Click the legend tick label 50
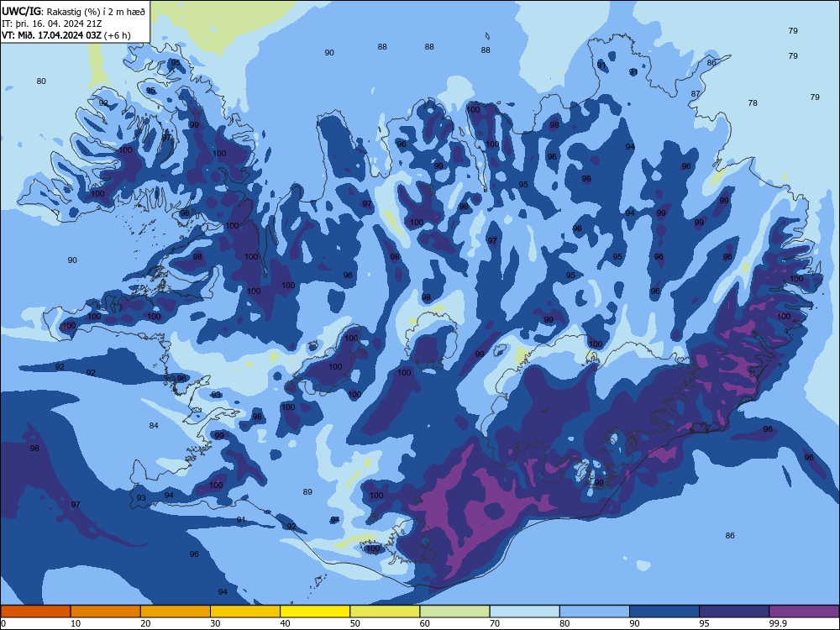 pos(354,623)
